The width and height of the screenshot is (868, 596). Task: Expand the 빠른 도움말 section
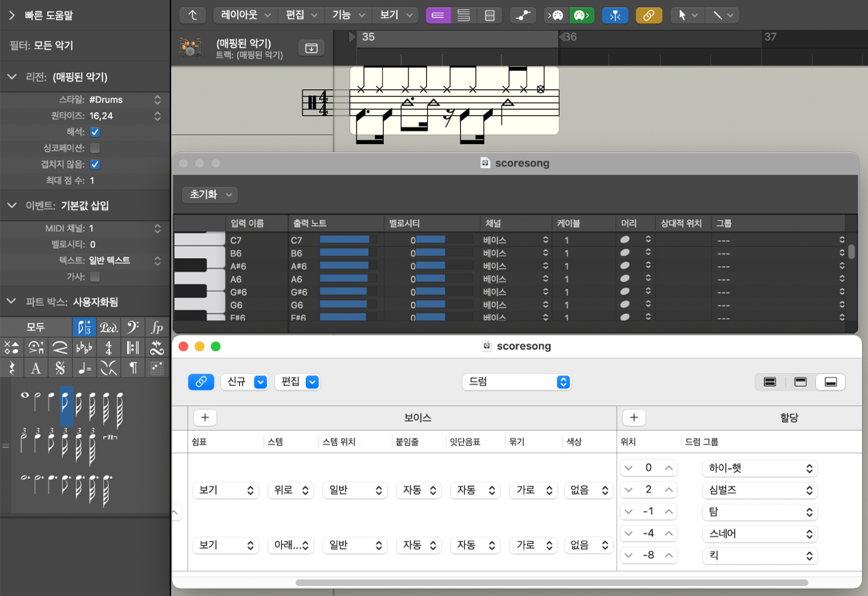tap(11, 15)
